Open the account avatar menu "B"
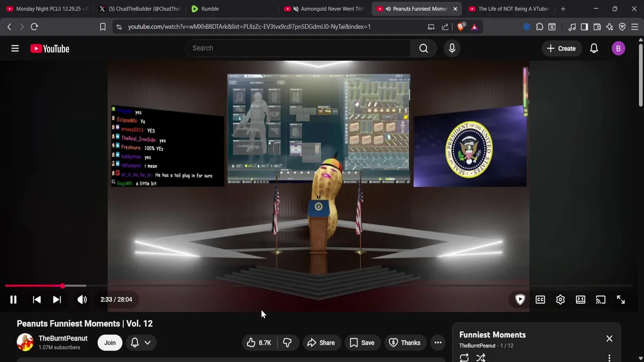This screenshot has height=362, width=644. click(x=618, y=48)
